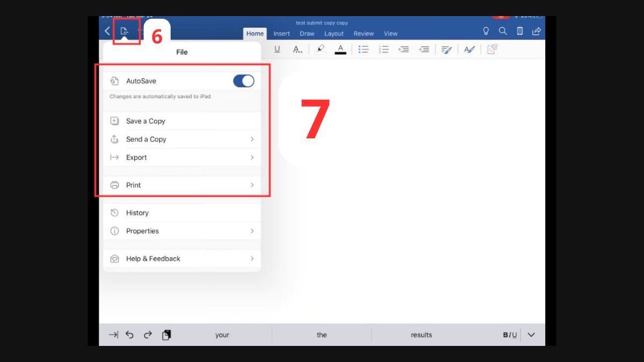Open the File menu icon
Image resolution: width=644 pixels, height=362 pixels.
125,31
